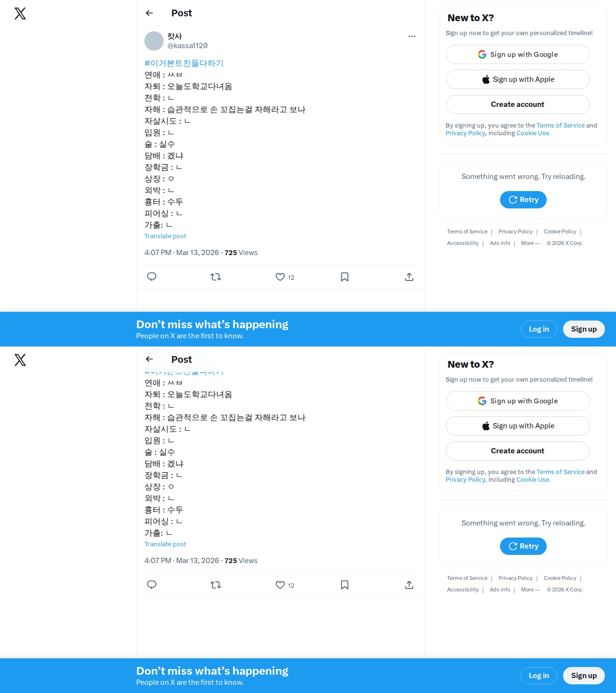Click the bookmark icon in the lower post
616x693 pixels.
click(345, 585)
